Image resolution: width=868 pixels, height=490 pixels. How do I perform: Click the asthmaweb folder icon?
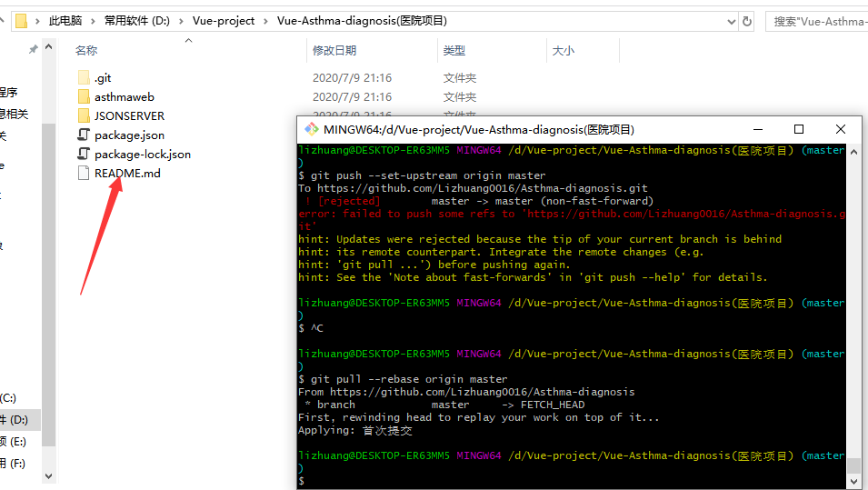click(84, 97)
